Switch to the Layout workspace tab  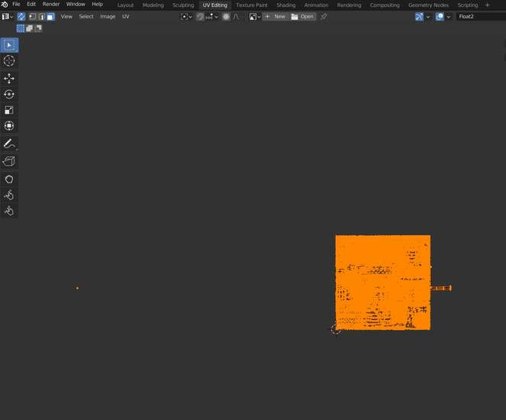pos(125,5)
